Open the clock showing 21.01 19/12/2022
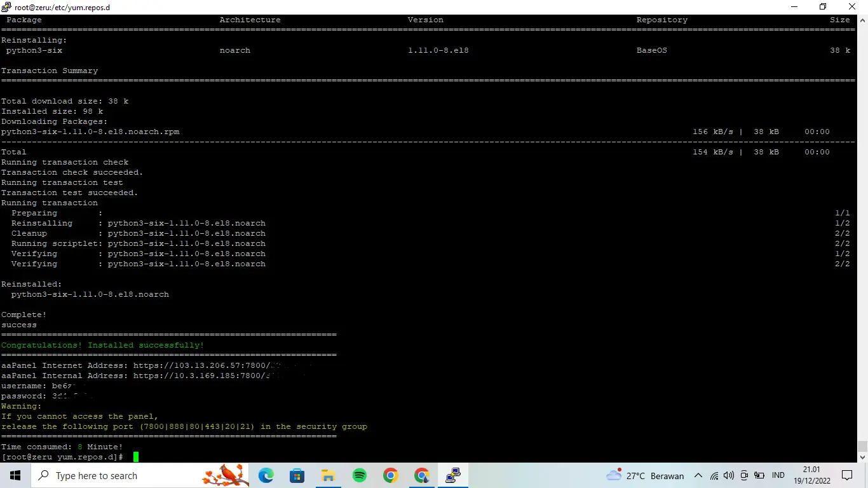The height and width of the screenshot is (488, 868). (811, 475)
